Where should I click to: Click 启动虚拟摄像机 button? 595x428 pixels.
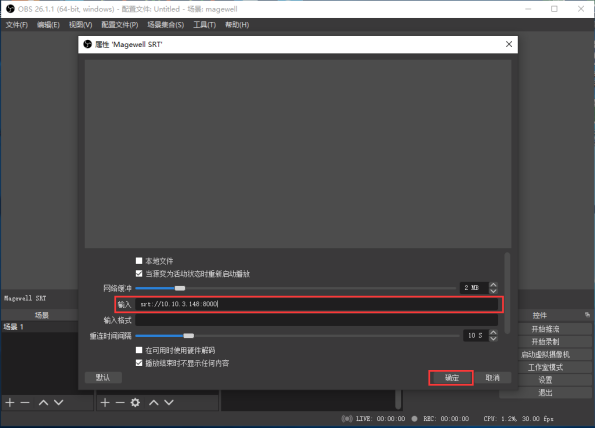545,355
